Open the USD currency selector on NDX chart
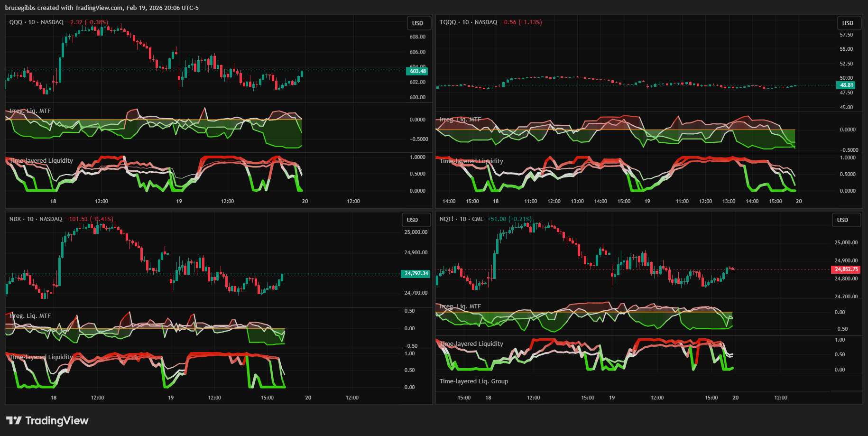 (413, 220)
